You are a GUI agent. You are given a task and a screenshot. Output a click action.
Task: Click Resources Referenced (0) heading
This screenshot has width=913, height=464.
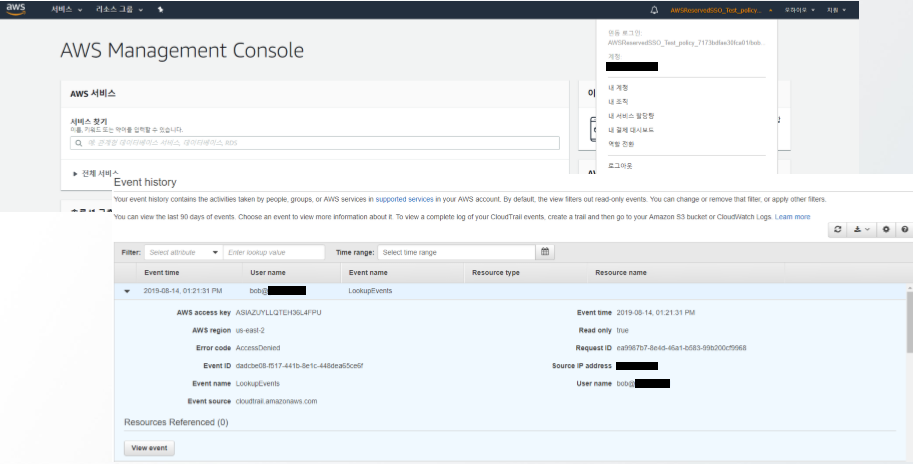pos(176,422)
